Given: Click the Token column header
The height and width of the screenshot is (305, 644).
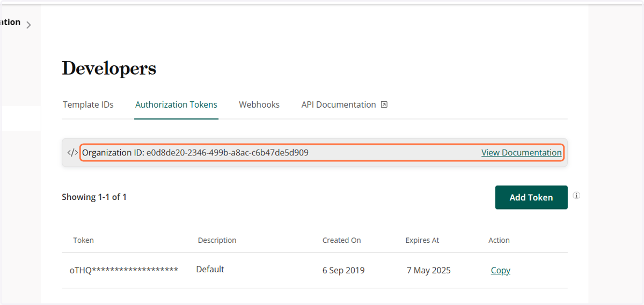Looking at the screenshot, I should pyautogui.click(x=84, y=240).
